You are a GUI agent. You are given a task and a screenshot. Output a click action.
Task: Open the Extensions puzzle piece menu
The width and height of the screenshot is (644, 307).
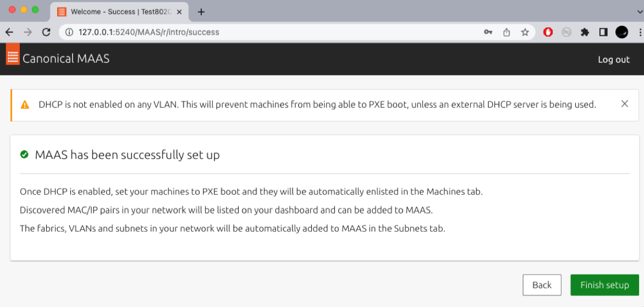click(585, 32)
